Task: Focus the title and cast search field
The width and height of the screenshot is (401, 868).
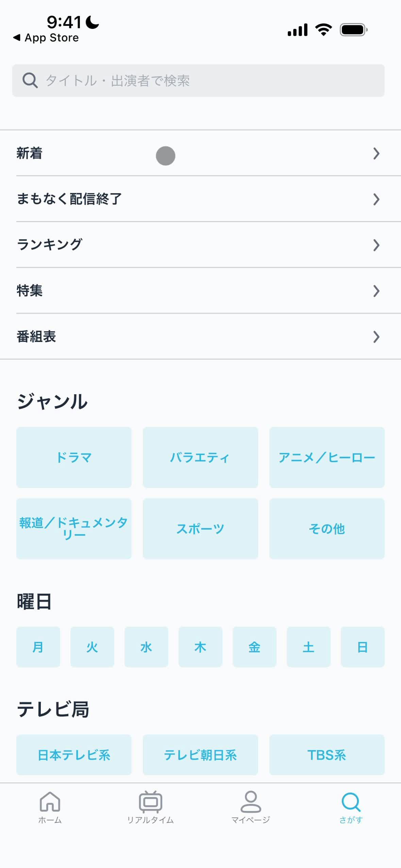Action: pyautogui.click(x=204, y=81)
